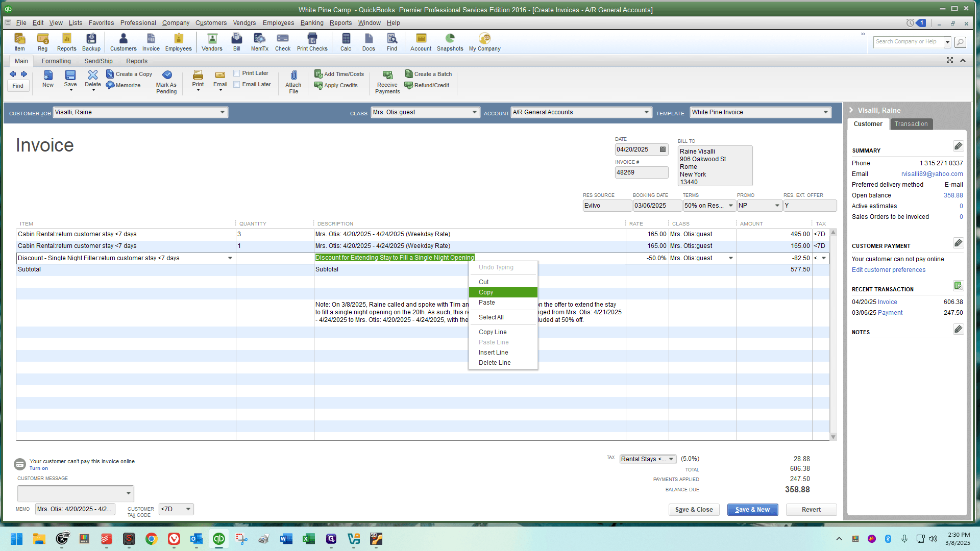
Task: Open Windows Start menu
Action: tap(16, 539)
